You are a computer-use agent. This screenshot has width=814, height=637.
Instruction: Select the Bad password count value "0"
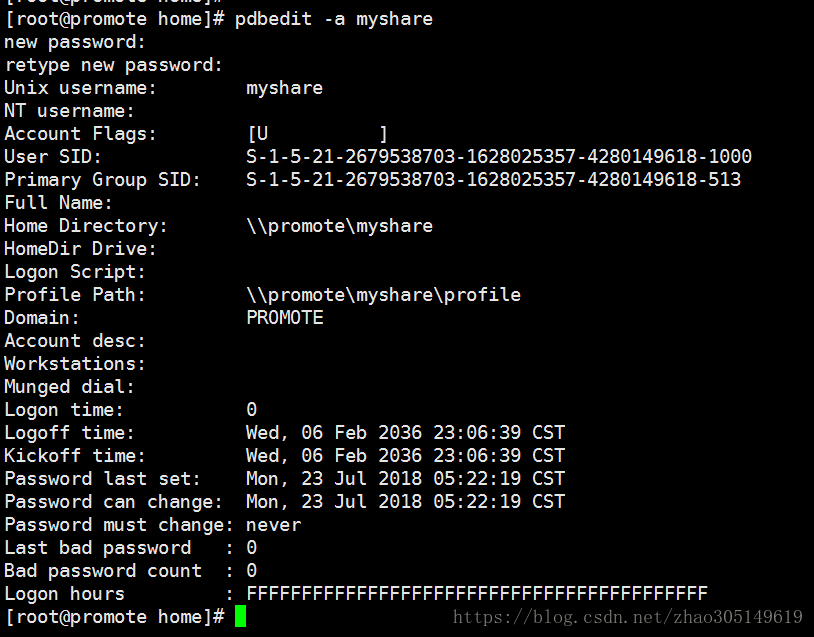tap(252, 571)
